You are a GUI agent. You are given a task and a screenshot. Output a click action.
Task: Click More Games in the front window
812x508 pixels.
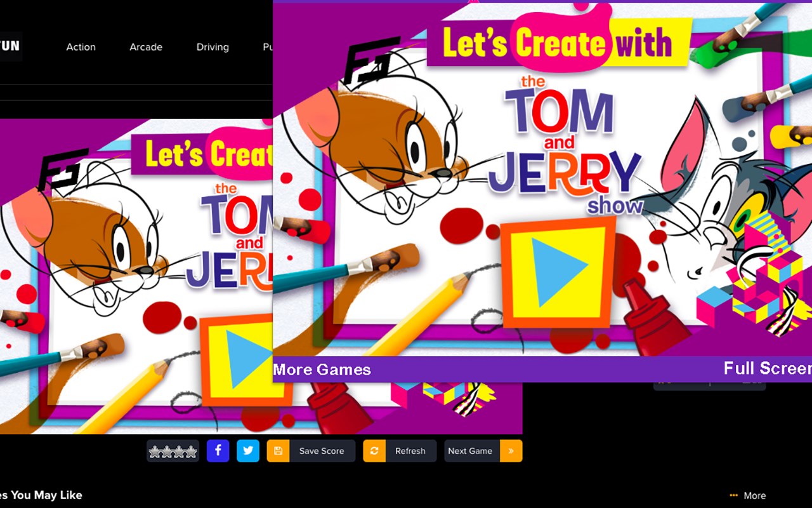[322, 370]
